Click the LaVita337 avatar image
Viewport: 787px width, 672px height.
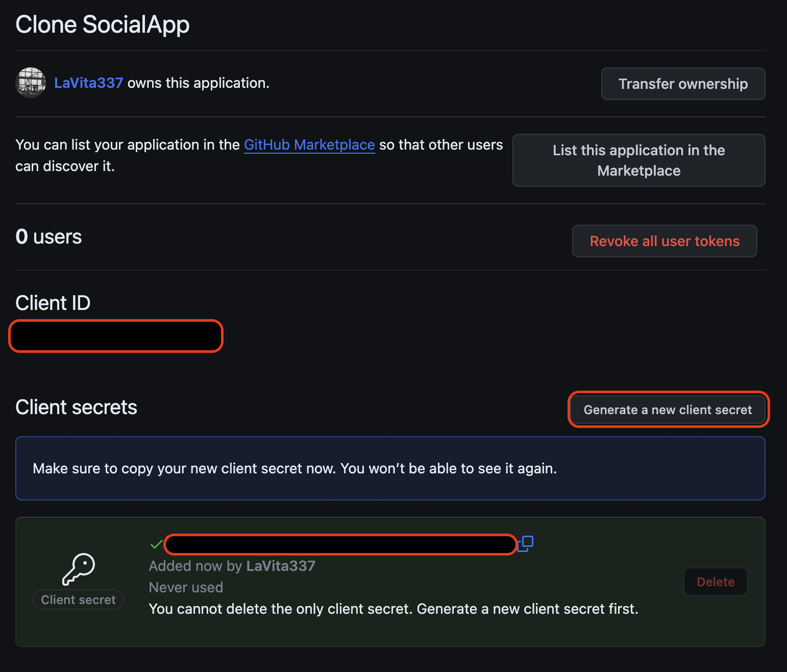click(x=31, y=82)
